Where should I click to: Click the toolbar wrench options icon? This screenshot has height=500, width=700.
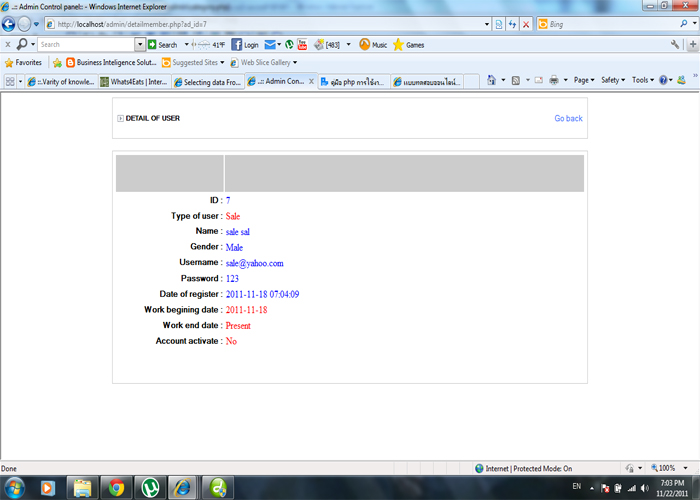click(675, 44)
